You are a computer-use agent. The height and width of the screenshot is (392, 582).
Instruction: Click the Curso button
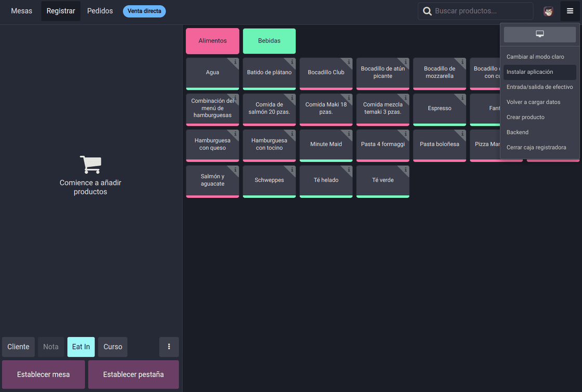(x=113, y=347)
